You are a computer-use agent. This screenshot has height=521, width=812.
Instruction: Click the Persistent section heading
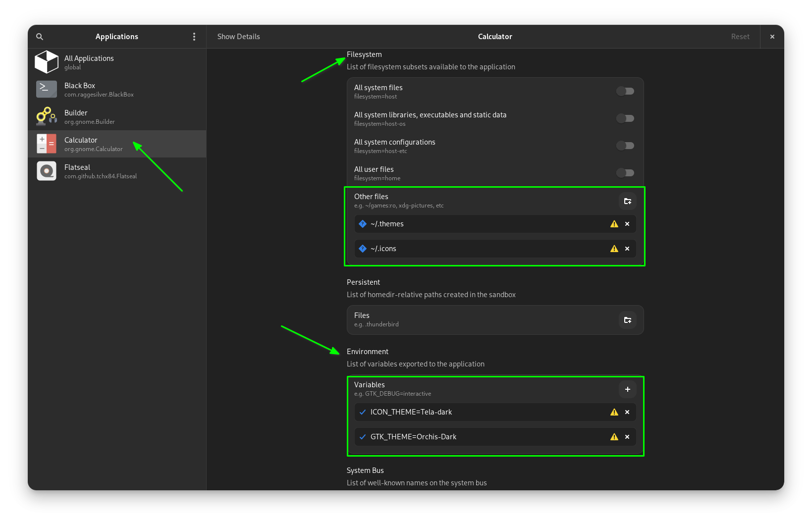pyautogui.click(x=363, y=282)
